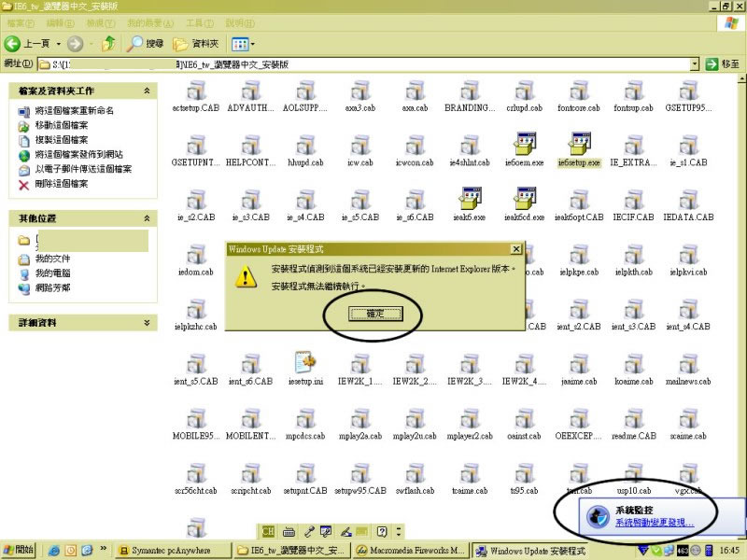
Task: Select the scr56cht.cab file icon
Action: point(196,473)
